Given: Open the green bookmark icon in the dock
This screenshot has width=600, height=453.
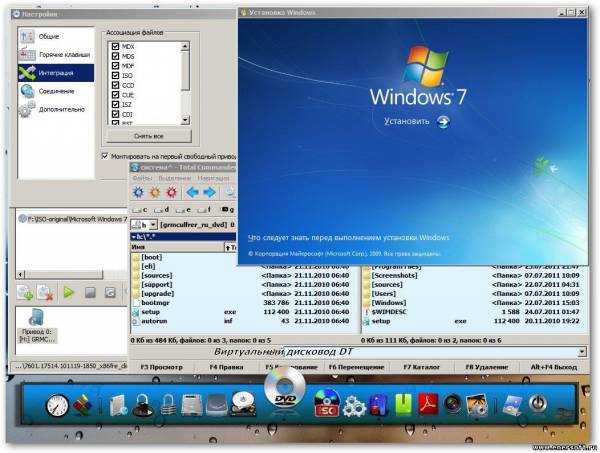Looking at the screenshot, I should point(404,405).
